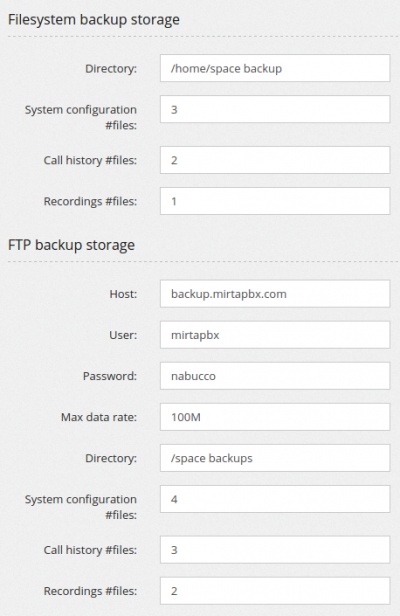The image size is (400, 616).
Task: Focus the Max data rate field 100M
Action: point(275,417)
